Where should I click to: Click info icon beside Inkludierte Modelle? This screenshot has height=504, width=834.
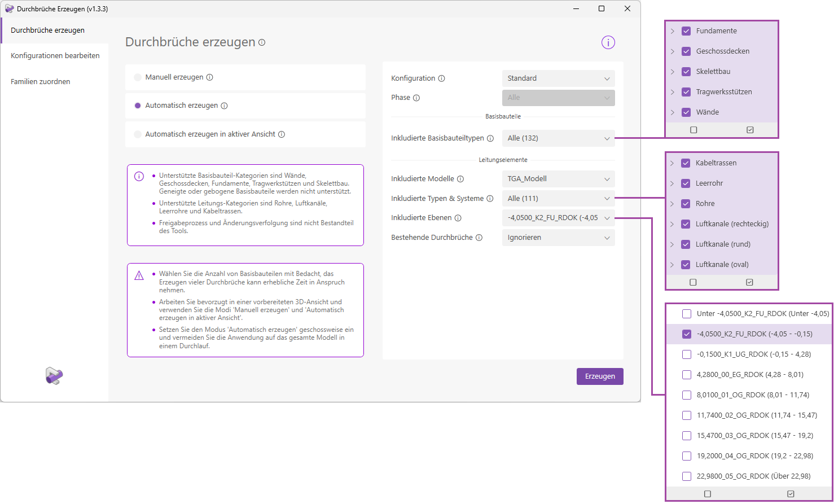[x=460, y=179]
